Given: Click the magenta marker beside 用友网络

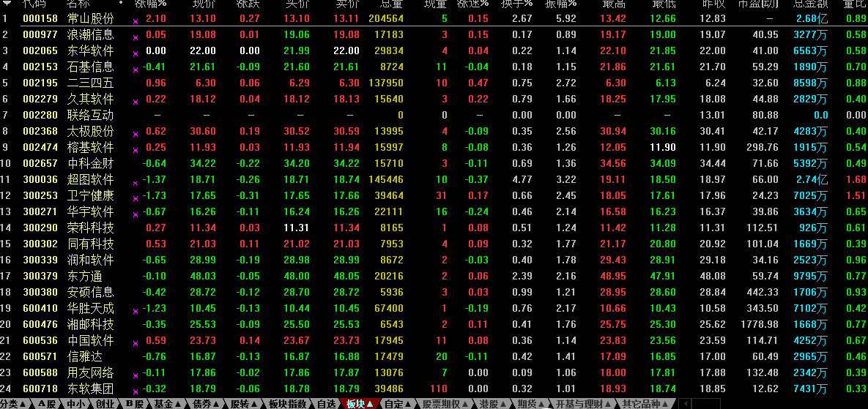Looking at the screenshot, I should point(136,375).
